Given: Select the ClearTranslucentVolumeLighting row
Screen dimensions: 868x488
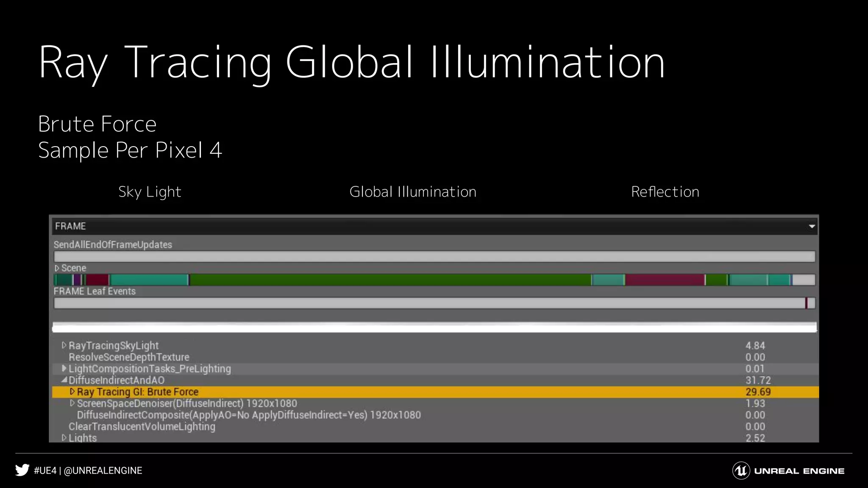Looking at the screenshot, I should pyautogui.click(x=435, y=426).
